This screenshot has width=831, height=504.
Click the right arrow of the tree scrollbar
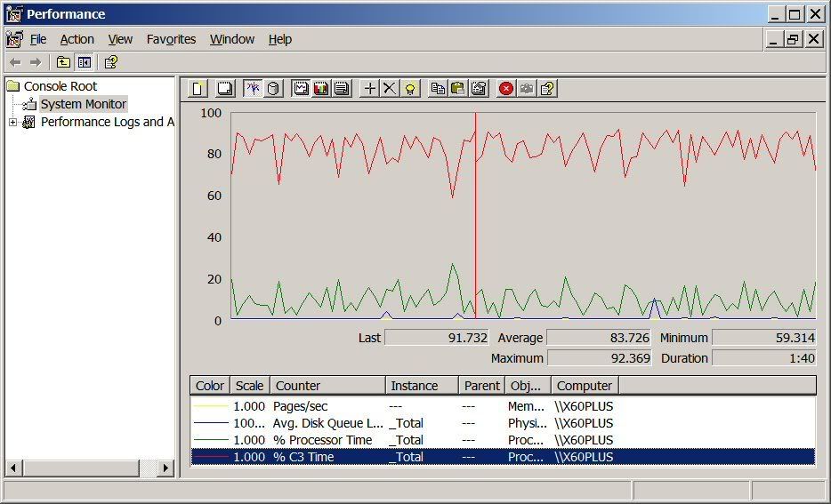165,468
